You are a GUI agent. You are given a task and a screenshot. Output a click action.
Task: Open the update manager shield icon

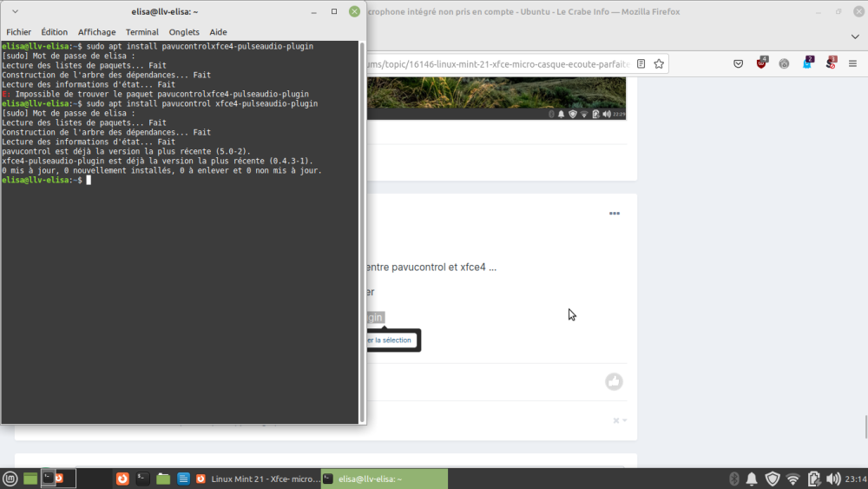point(773,479)
